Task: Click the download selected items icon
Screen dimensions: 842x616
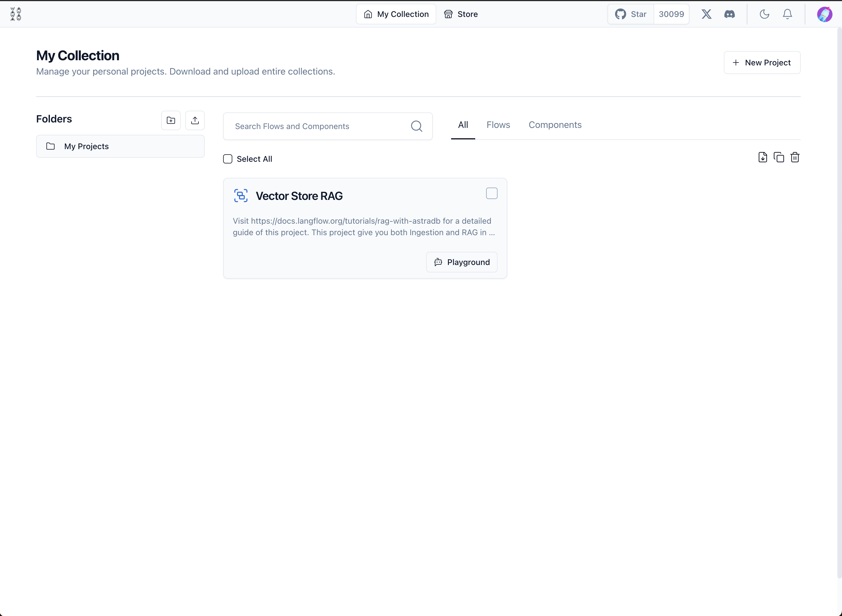Action: pos(763,157)
